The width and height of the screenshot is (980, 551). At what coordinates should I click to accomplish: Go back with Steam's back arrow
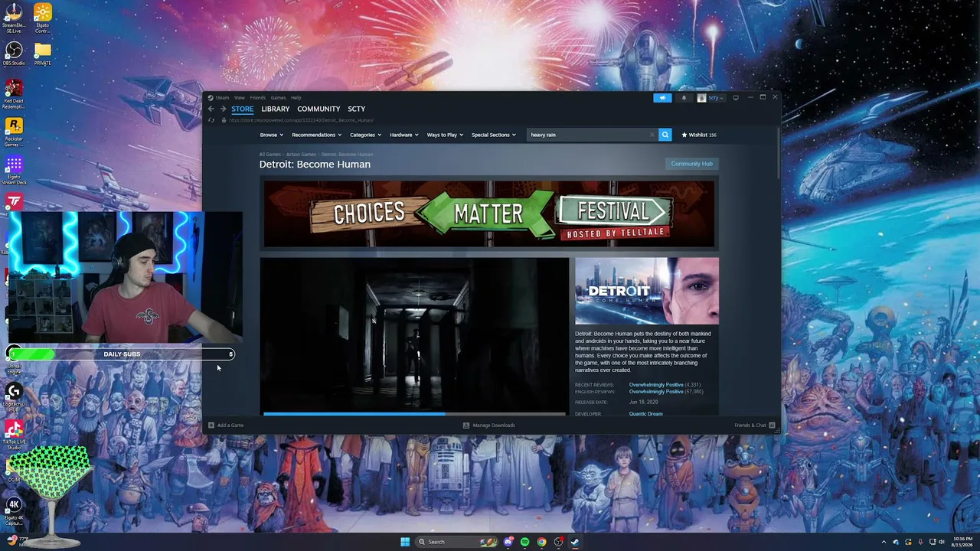(x=211, y=109)
